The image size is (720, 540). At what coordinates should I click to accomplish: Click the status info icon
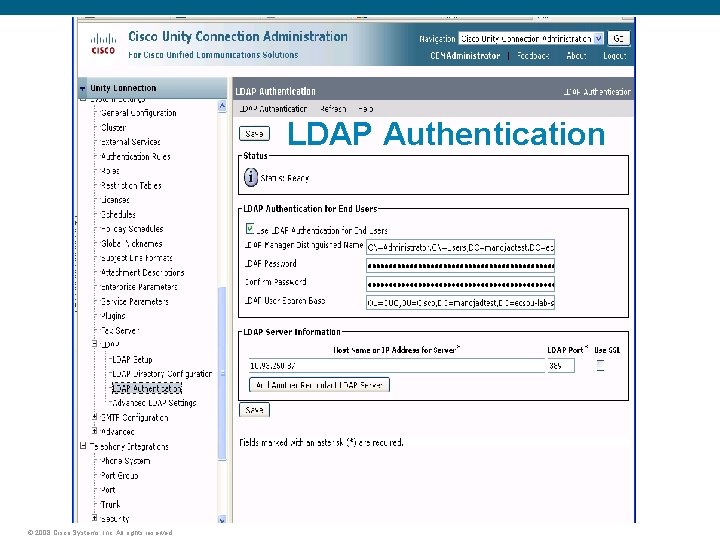[x=250, y=177]
